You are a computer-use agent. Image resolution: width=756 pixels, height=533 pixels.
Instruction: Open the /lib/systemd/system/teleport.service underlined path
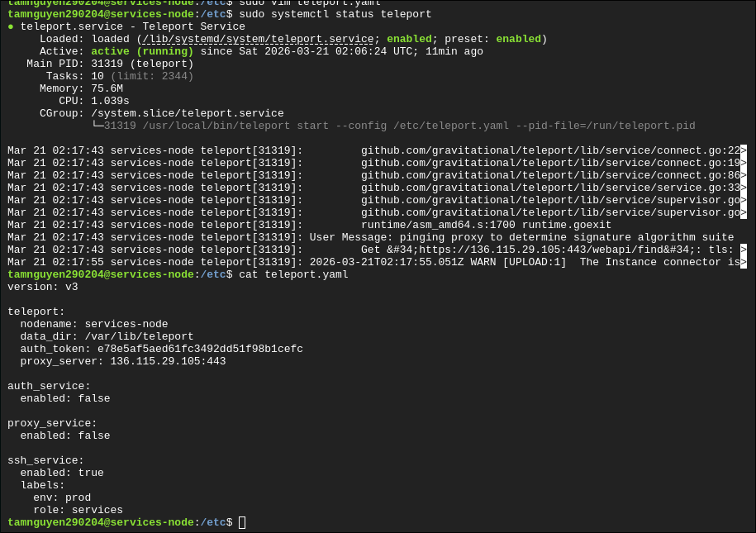[x=258, y=39]
